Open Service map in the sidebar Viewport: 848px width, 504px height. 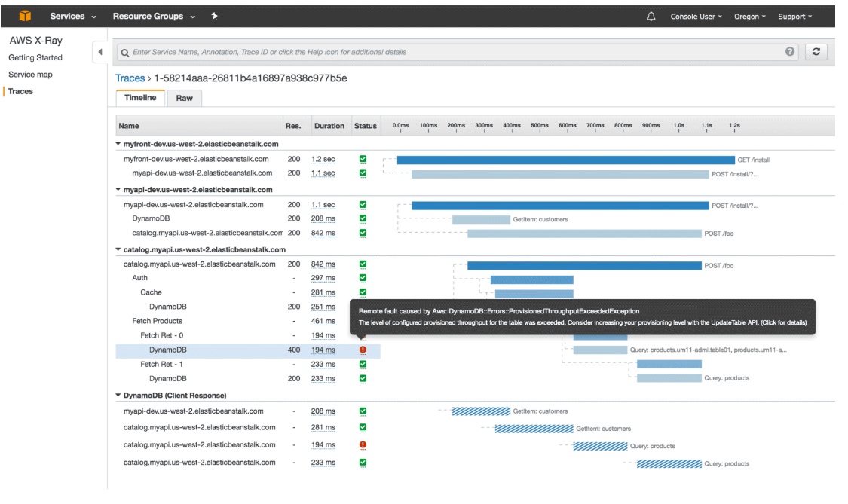[30, 75]
